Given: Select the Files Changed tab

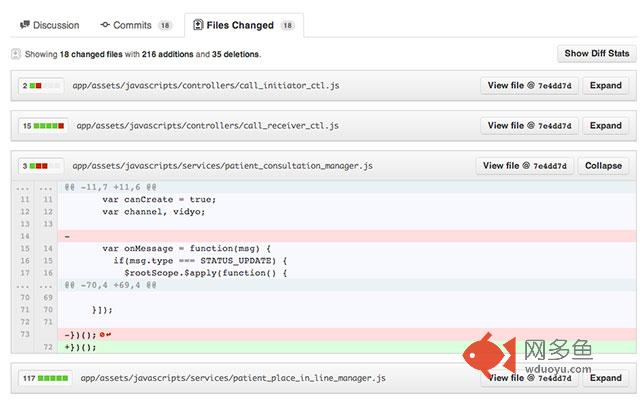Looking at the screenshot, I should tap(244, 25).
